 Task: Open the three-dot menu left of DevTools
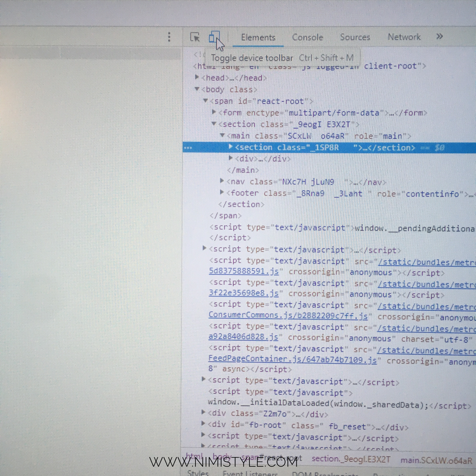169,37
